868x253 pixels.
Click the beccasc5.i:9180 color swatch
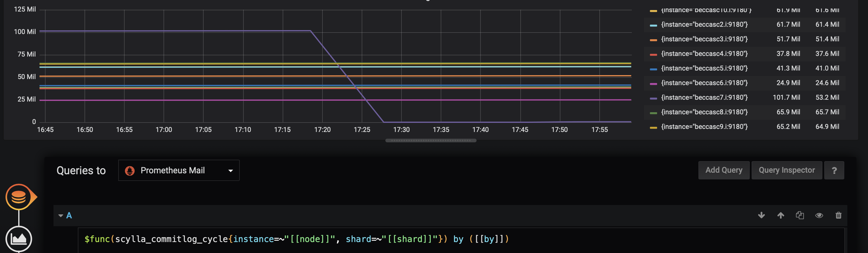653,69
